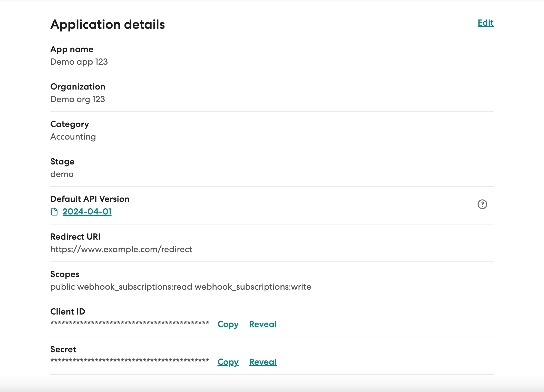
Task: Click the 2024-04-01 API version link
Action: tap(86, 212)
